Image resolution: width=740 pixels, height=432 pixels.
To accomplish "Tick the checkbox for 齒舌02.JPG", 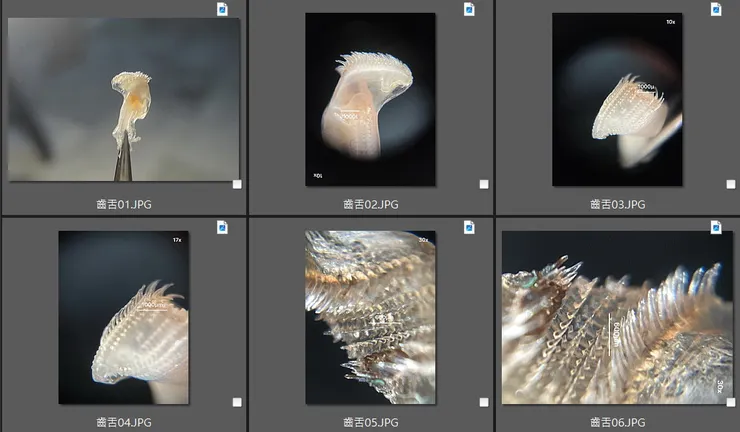I will (x=484, y=184).
